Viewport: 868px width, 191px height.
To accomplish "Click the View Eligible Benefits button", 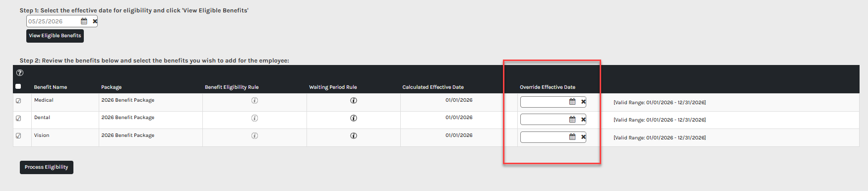I will click(55, 36).
